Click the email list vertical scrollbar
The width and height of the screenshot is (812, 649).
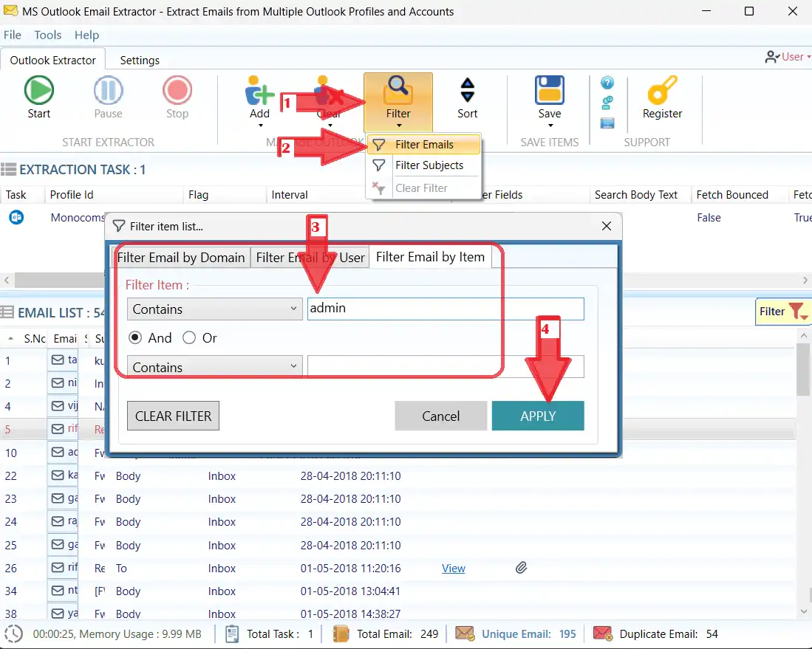pos(803,369)
